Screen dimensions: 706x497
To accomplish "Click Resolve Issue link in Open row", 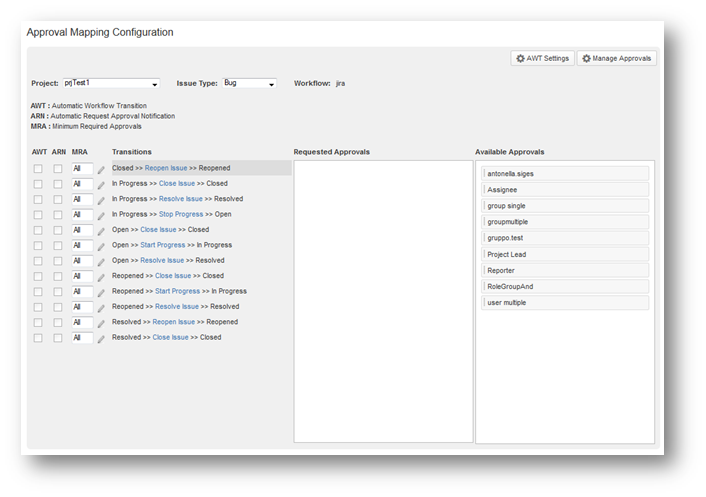I will click(x=162, y=260).
